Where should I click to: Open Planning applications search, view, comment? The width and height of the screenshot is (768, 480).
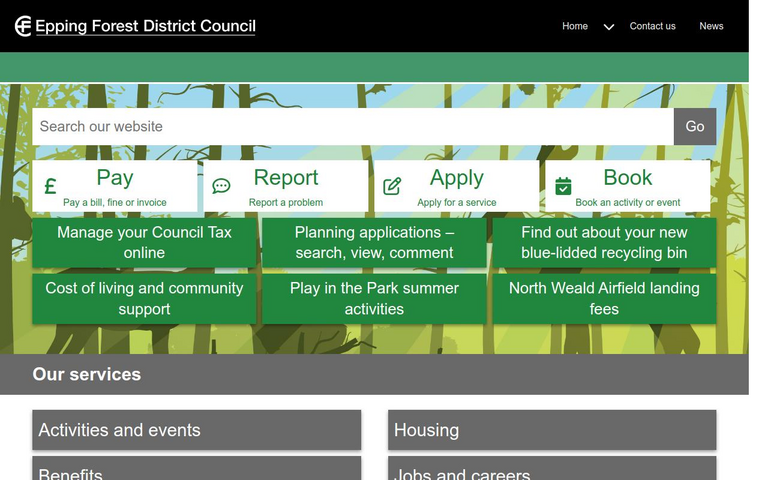pos(374,243)
